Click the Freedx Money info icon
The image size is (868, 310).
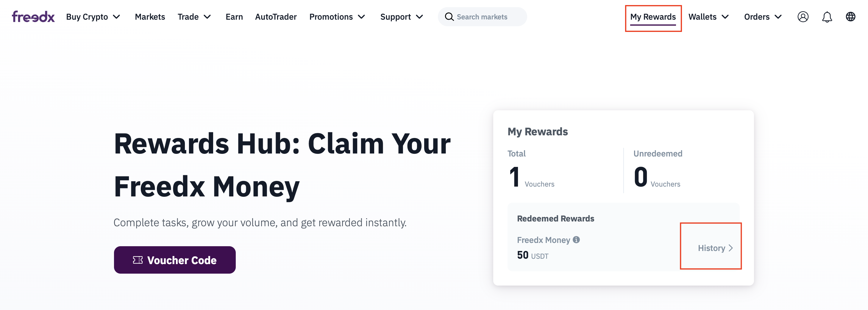[x=576, y=239]
